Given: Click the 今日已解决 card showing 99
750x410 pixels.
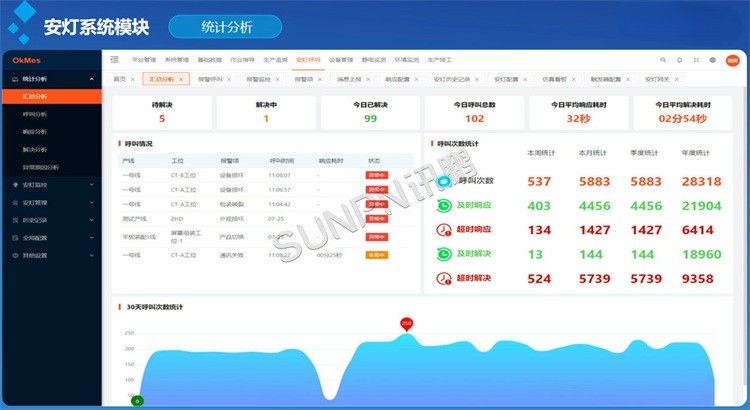Looking at the screenshot, I should (370, 112).
